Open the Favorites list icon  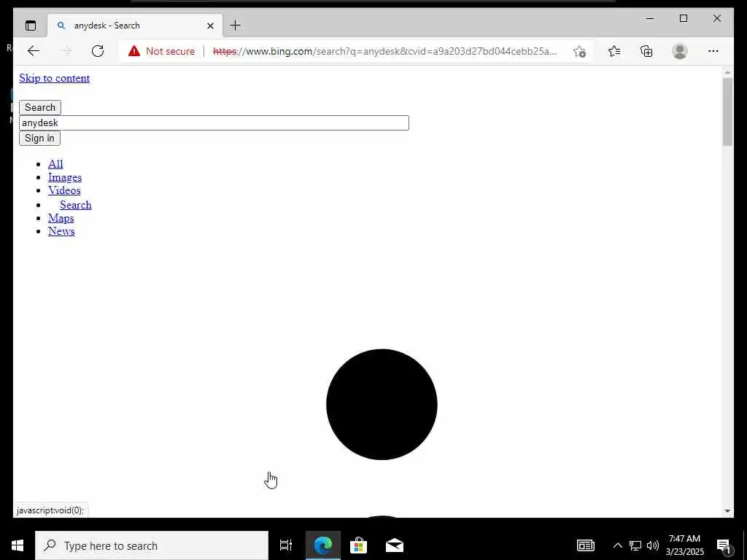pyautogui.click(x=614, y=51)
